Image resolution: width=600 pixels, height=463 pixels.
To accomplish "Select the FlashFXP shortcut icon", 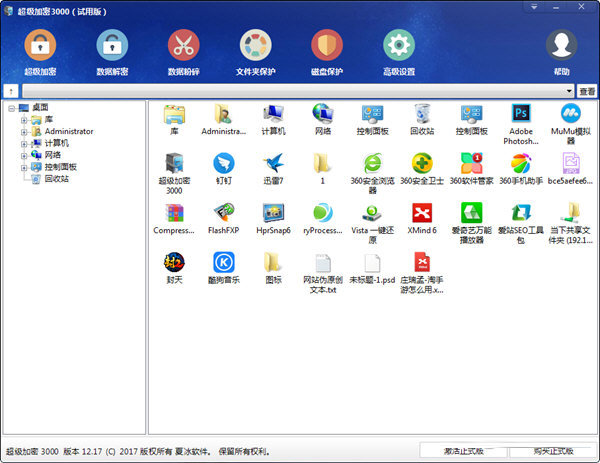I will click(222, 212).
